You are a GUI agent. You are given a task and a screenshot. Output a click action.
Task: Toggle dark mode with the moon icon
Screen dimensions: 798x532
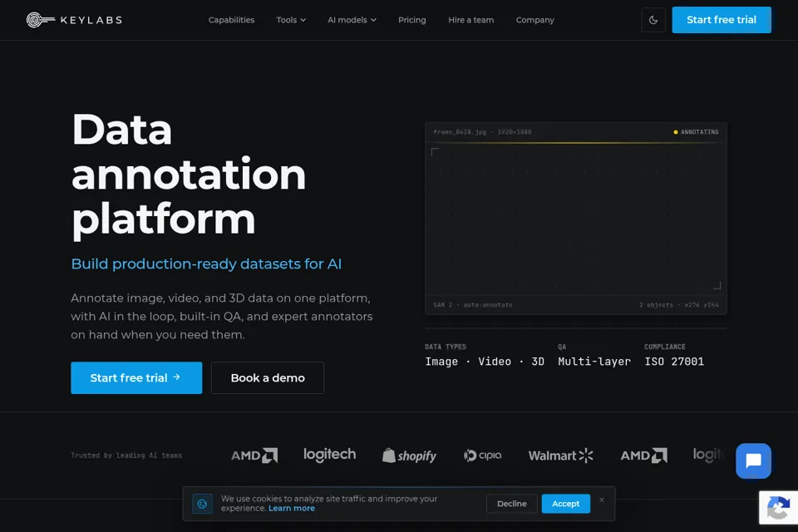[x=653, y=20]
